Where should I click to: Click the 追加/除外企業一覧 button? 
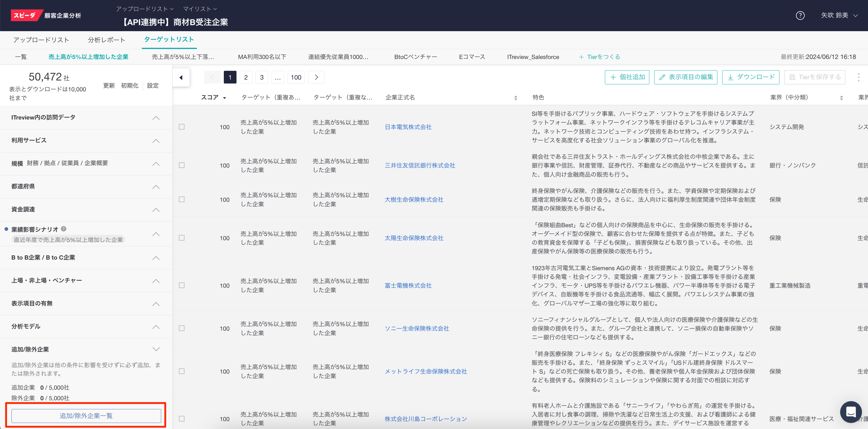pos(86,415)
